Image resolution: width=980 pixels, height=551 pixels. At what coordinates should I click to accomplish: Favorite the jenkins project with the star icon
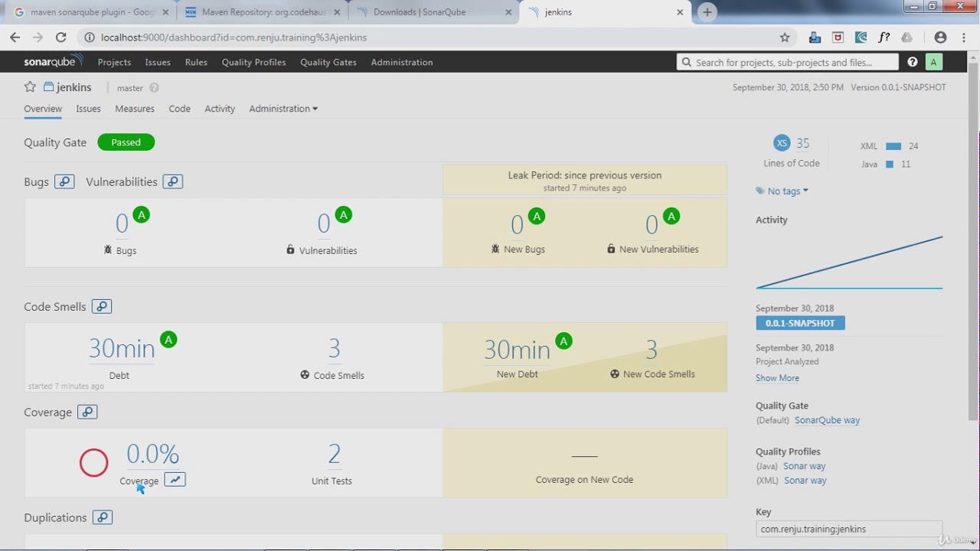click(30, 87)
